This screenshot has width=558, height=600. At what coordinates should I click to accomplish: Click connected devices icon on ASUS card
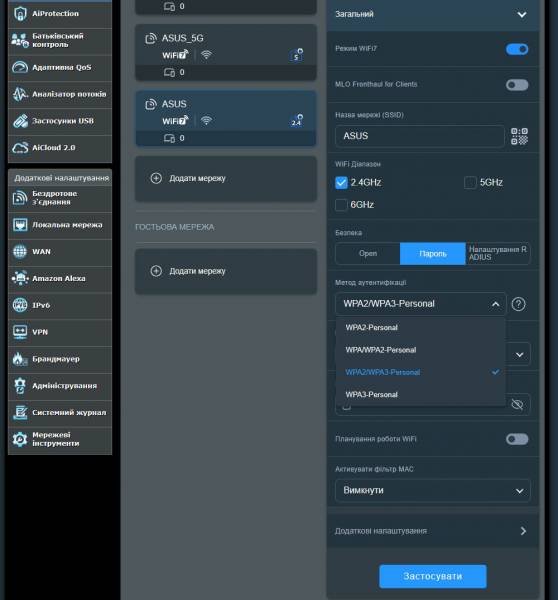pos(169,138)
